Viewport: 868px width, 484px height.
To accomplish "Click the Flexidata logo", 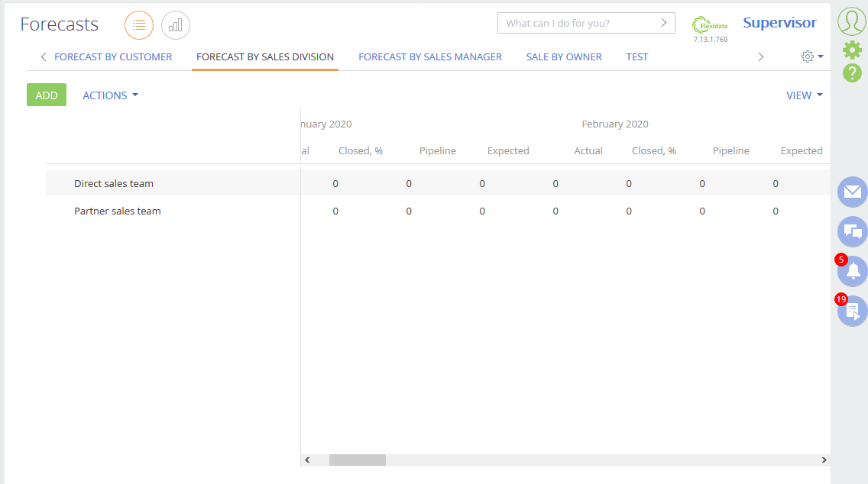I will click(x=710, y=25).
